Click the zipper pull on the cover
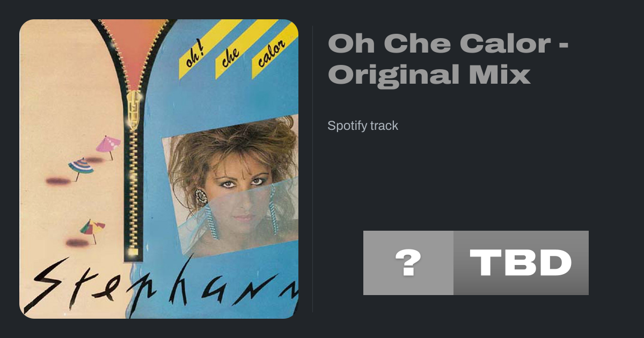The height and width of the screenshot is (338, 644). (132, 109)
